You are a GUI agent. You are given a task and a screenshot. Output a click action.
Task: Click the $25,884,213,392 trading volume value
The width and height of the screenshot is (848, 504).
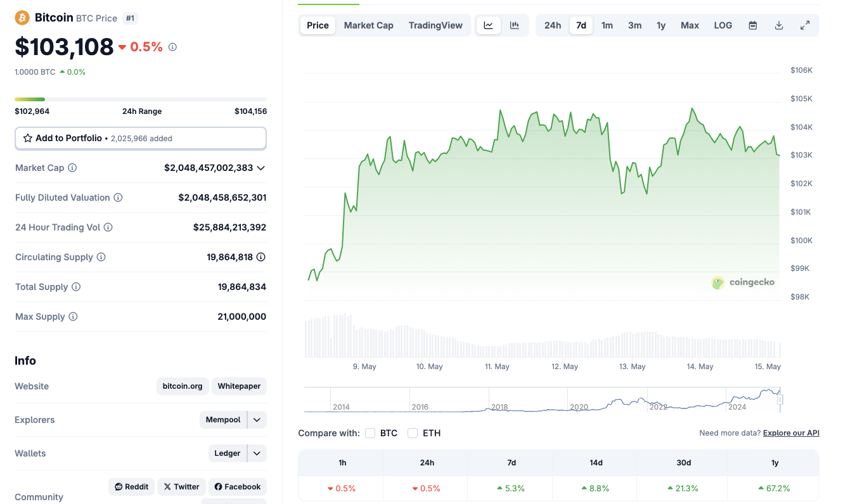pos(229,227)
